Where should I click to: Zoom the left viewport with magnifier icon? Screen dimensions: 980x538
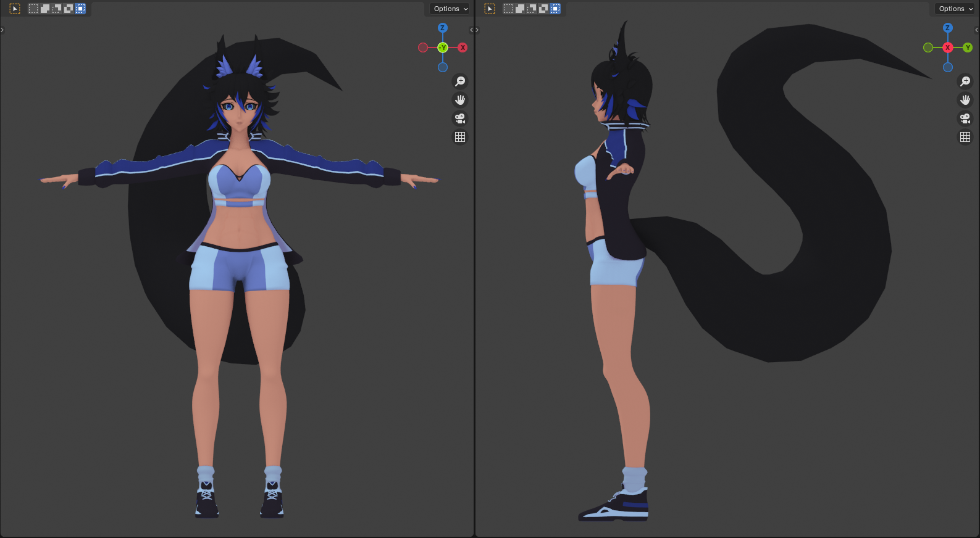[460, 81]
